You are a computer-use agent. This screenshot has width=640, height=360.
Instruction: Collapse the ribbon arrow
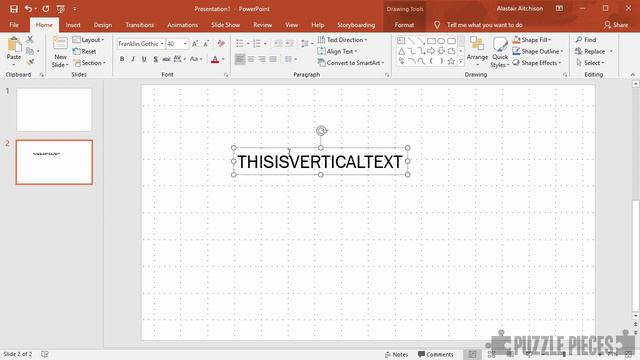(x=632, y=75)
